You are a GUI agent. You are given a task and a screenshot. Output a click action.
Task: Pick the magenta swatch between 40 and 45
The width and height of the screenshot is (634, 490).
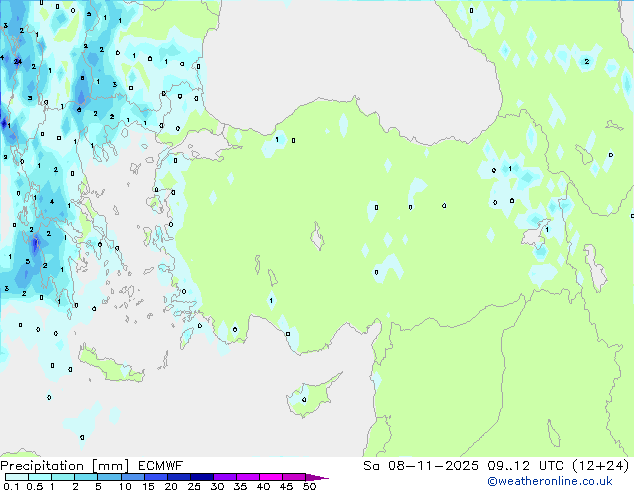click(x=271, y=477)
